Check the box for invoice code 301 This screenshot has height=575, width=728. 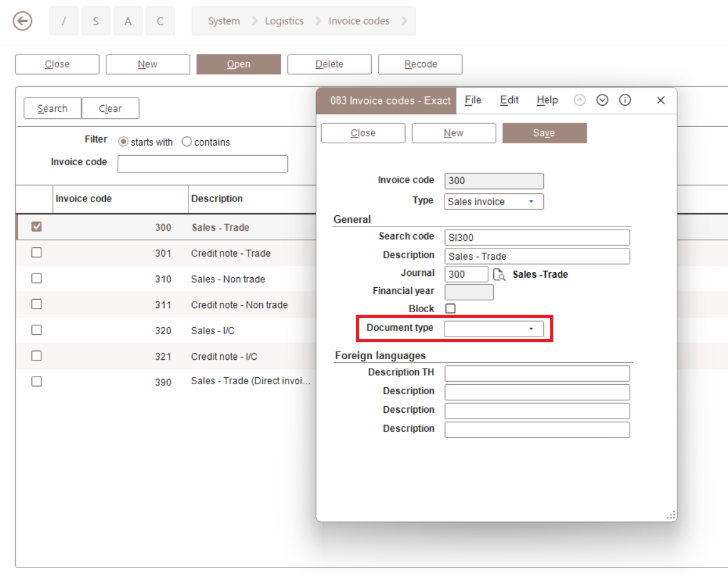point(36,253)
